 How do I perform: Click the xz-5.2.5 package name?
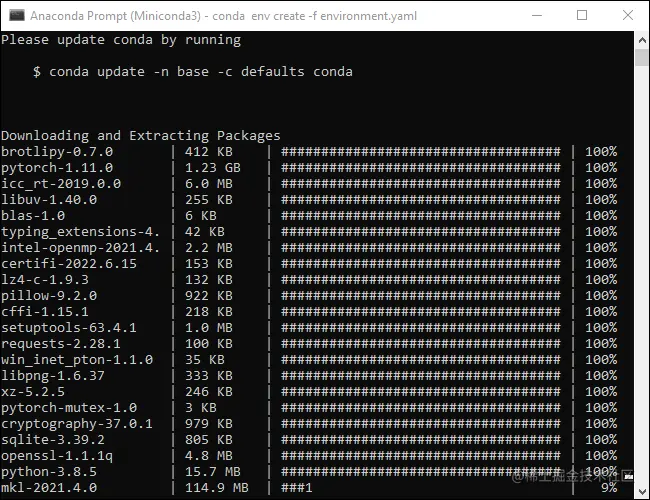(x=33, y=392)
